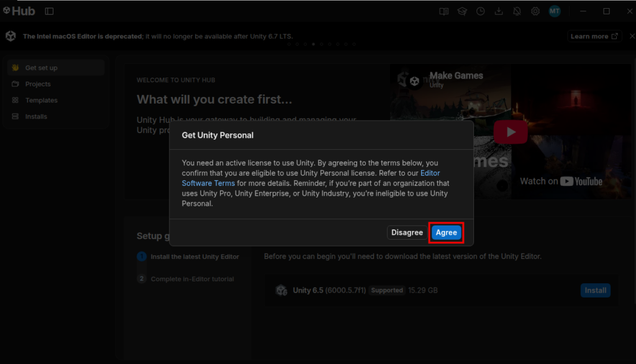Dismiss the Intel macOS deprecation banner
This screenshot has width=636, height=364.
(x=632, y=36)
